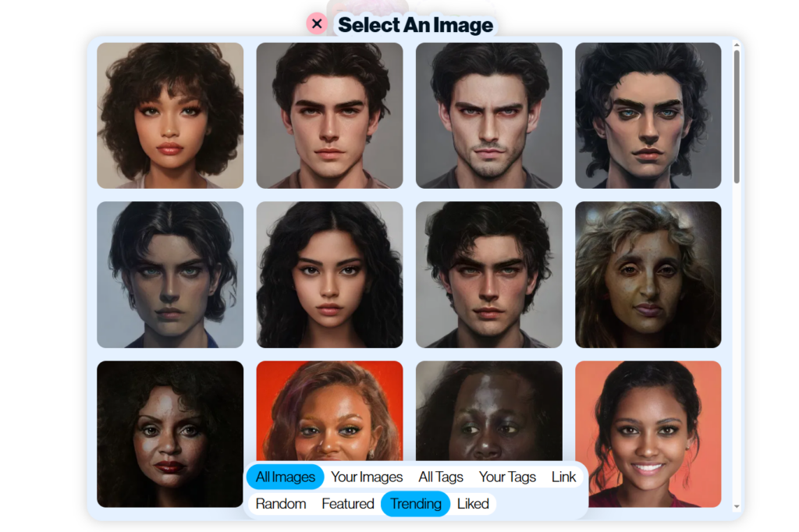Open the Your Images tab

point(367,477)
